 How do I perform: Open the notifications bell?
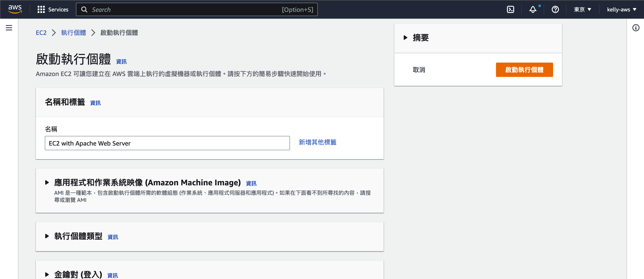[533, 9]
